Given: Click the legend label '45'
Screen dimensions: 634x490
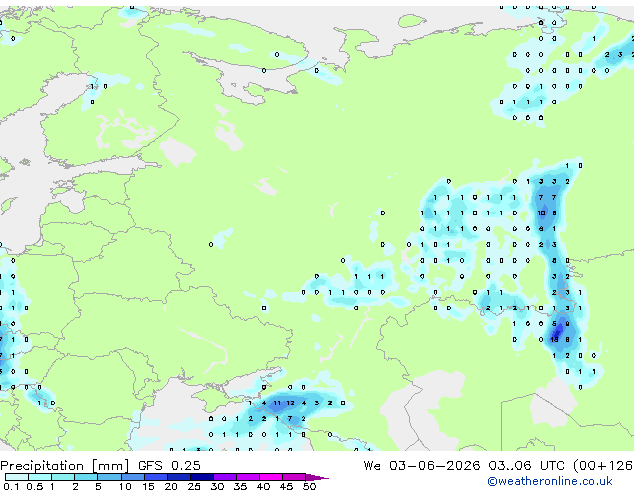Looking at the screenshot, I should pyautogui.click(x=286, y=486).
